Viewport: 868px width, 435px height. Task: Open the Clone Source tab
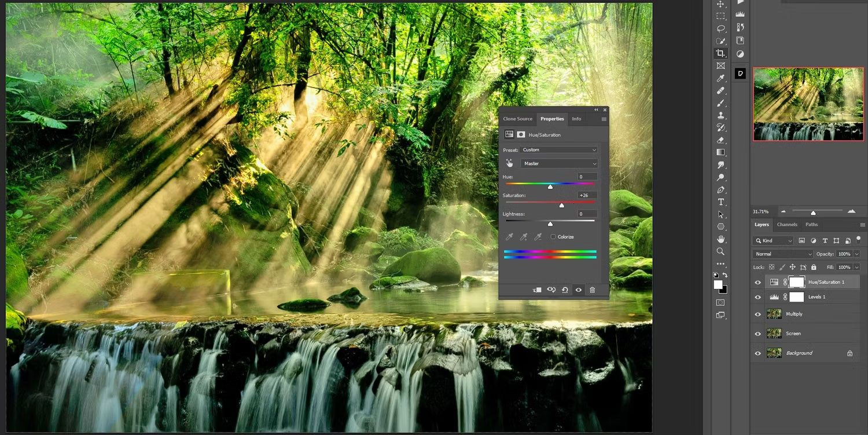[517, 119]
